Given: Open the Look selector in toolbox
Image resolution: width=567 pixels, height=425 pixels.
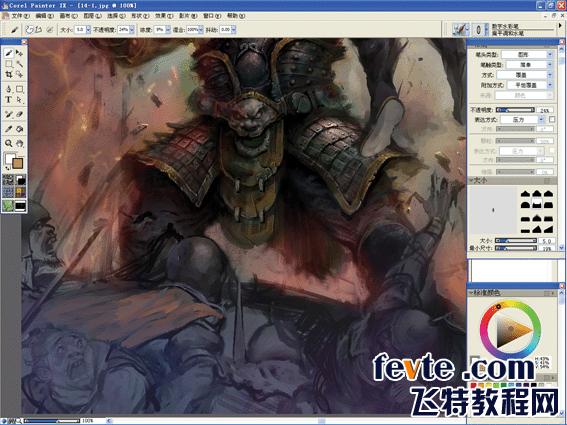Looking at the screenshot, I should [20, 205].
